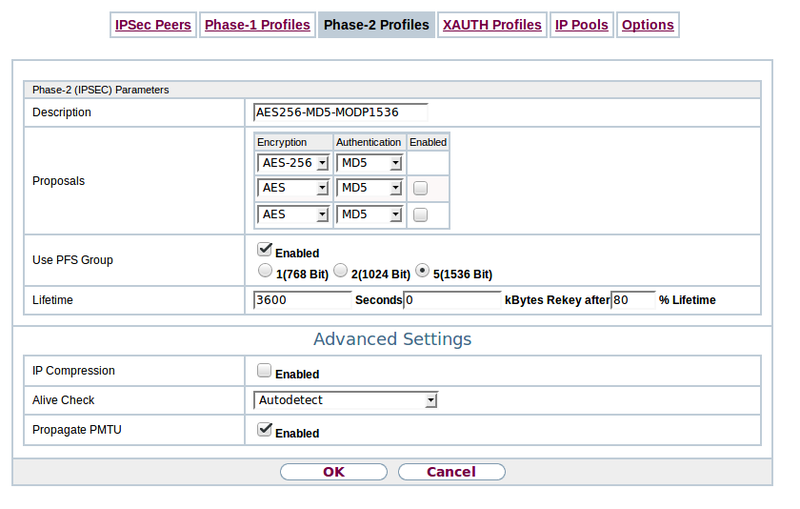
Task: Select the XAUTH Profiles tab
Action: click(x=492, y=25)
